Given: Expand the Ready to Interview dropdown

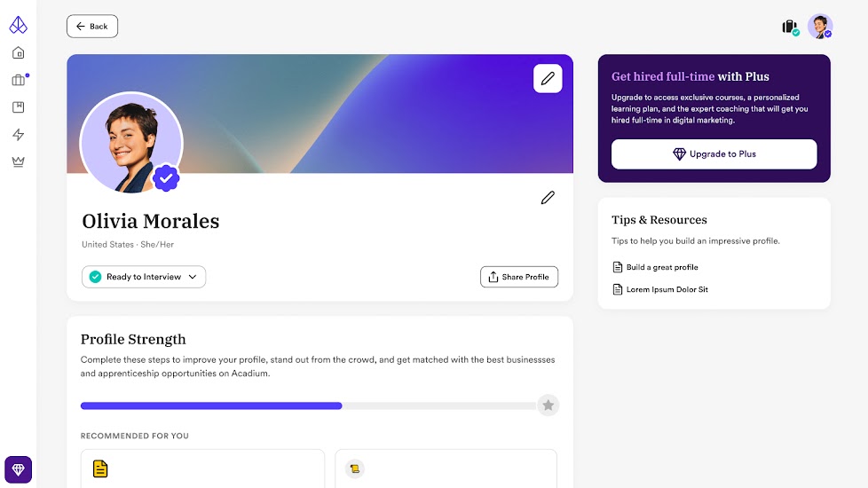Looking at the screenshot, I should (144, 277).
